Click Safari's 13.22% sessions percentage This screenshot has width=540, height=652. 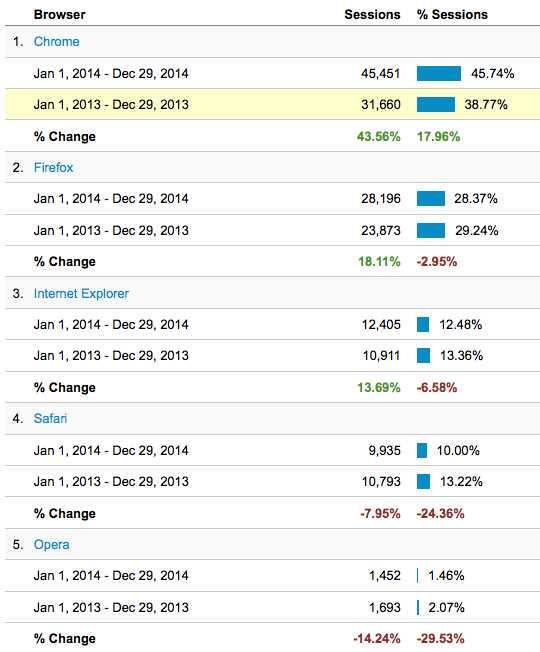(x=461, y=482)
